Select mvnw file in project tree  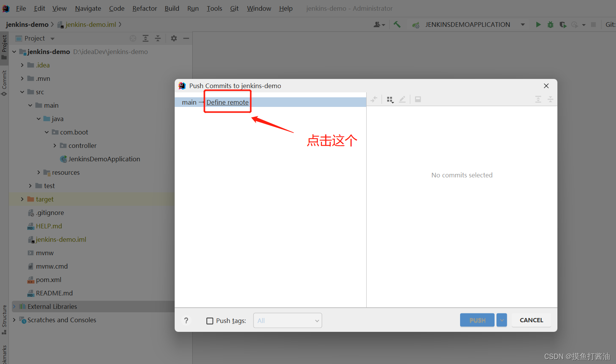[44, 253]
